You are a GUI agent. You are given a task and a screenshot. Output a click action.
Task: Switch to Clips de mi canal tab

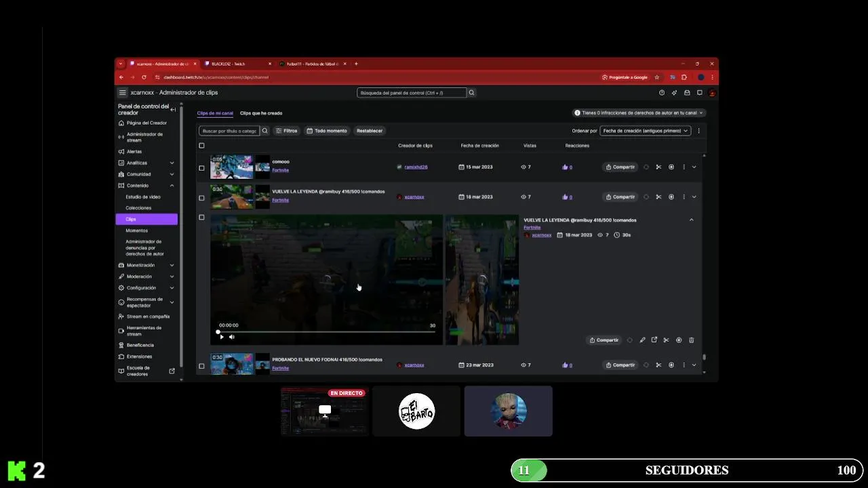215,113
